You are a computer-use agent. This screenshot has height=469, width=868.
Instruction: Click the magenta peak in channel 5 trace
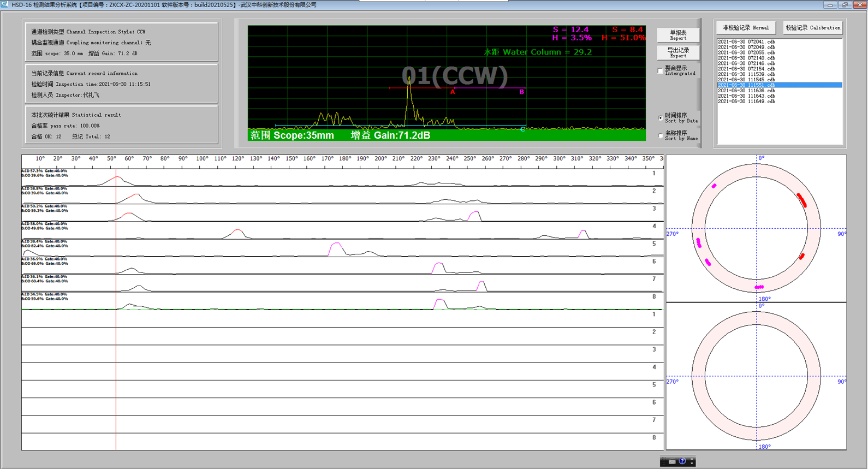point(336,247)
